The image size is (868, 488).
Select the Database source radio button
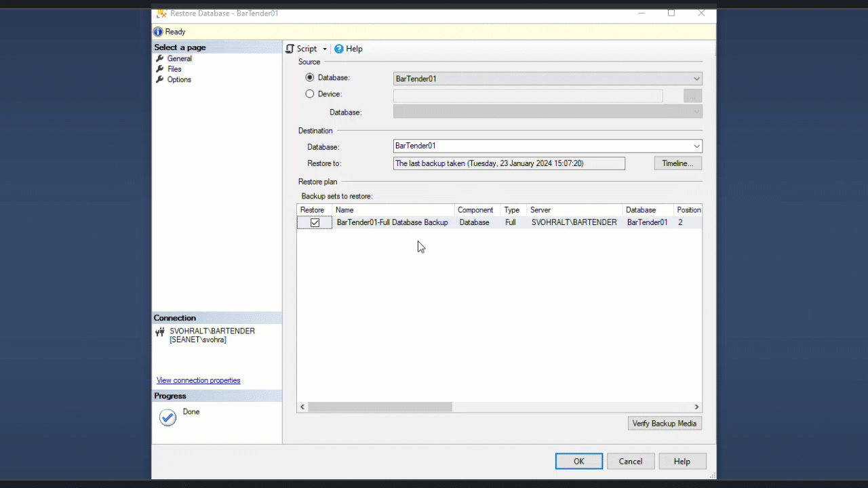(x=310, y=77)
